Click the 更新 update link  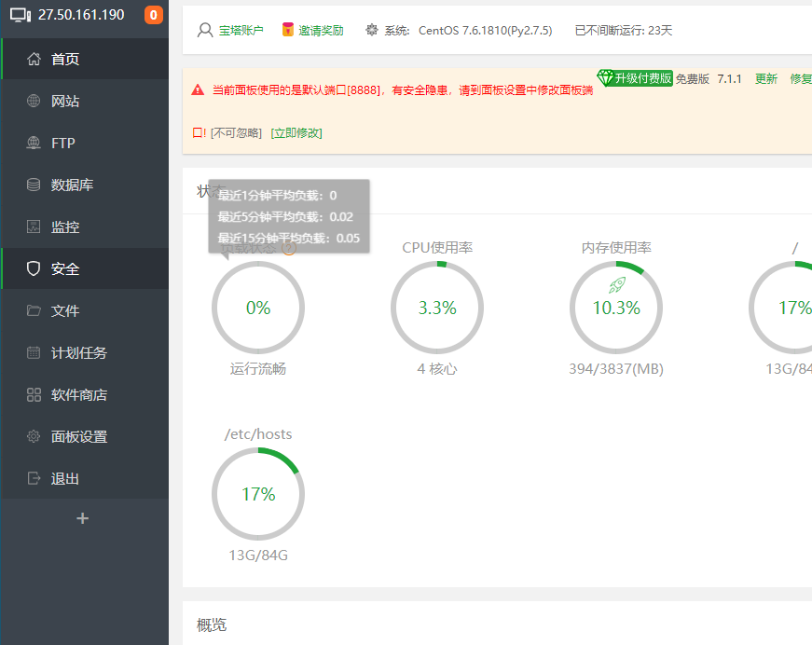point(766,78)
